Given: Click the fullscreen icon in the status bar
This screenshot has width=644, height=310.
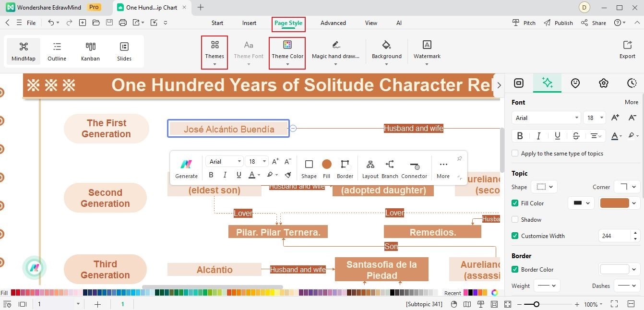Looking at the screenshot, I should [x=614, y=304].
